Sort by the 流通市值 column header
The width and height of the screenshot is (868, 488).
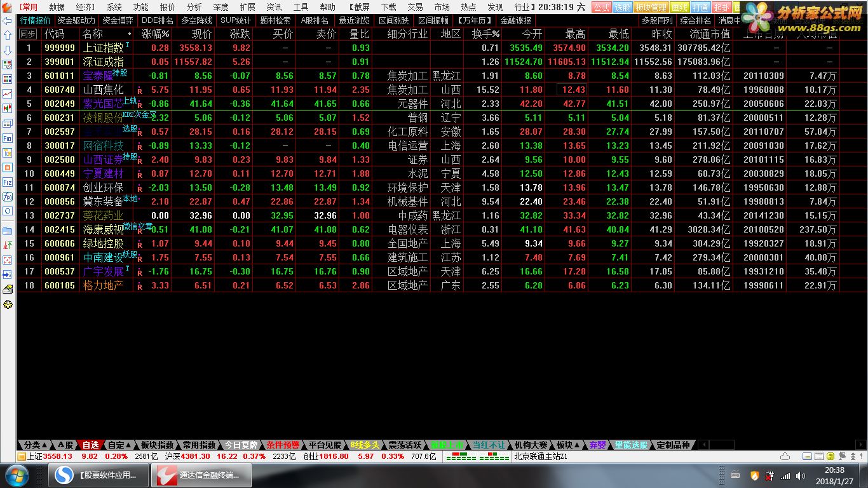click(x=710, y=34)
